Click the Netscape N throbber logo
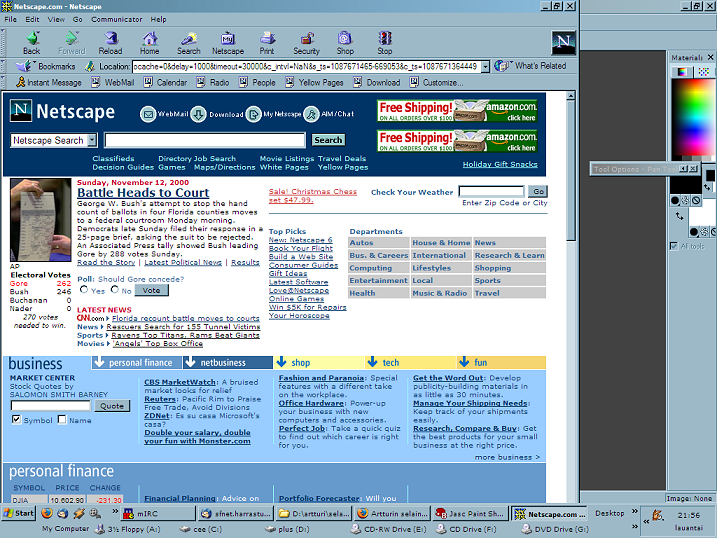Screen dimensions: 717x538 point(563,43)
